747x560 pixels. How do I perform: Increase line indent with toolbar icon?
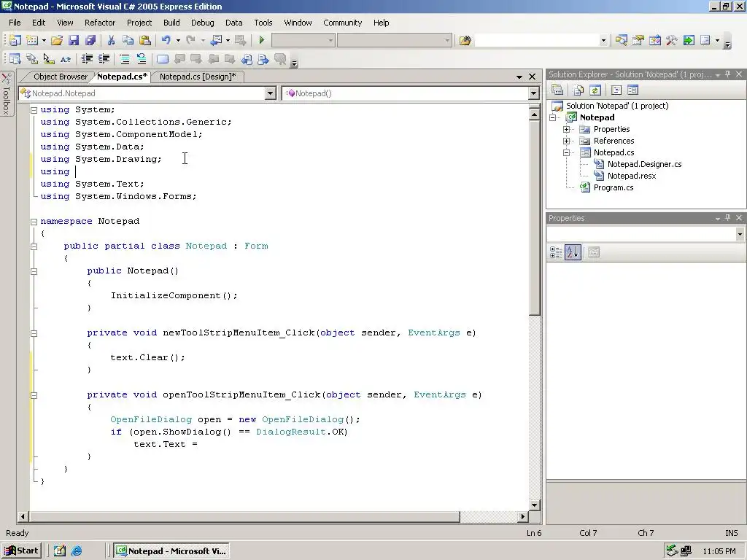click(x=104, y=59)
